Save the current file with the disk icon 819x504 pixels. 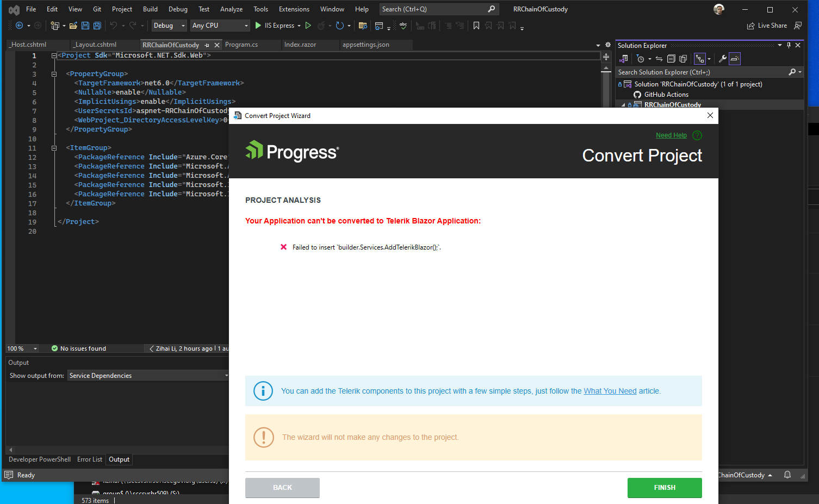[x=85, y=26]
